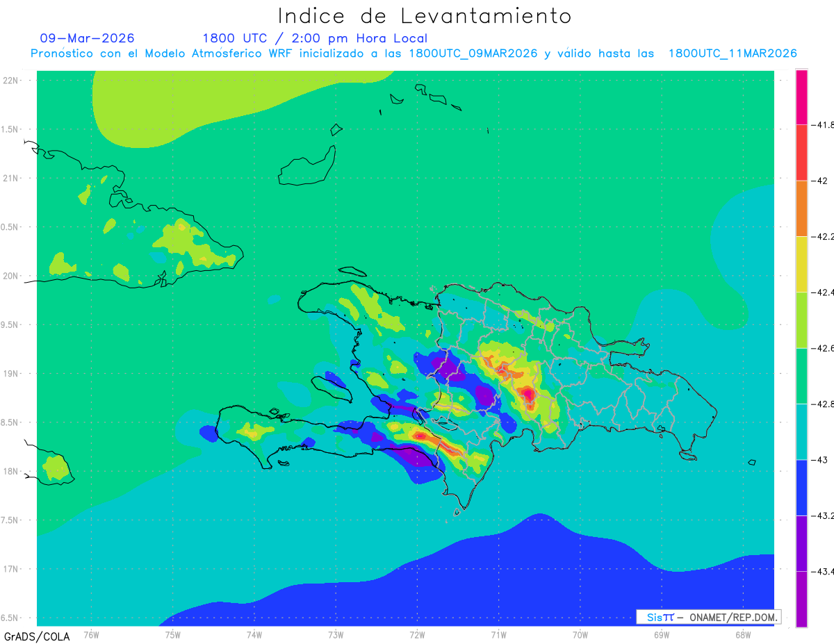This screenshot has height=644, width=834.
Task: Click the magenta swatch atop the color bar
Action: pos(801,97)
